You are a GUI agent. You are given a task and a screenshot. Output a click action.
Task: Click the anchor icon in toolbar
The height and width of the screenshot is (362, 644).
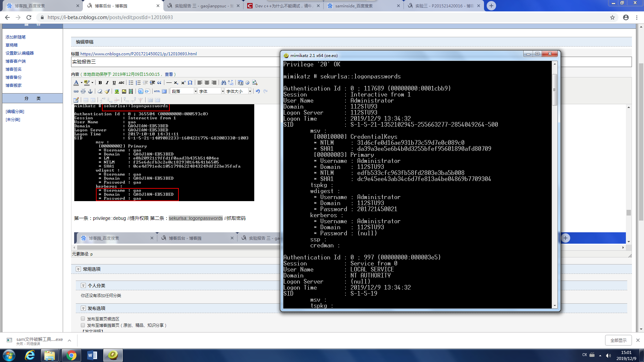click(90, 91)
